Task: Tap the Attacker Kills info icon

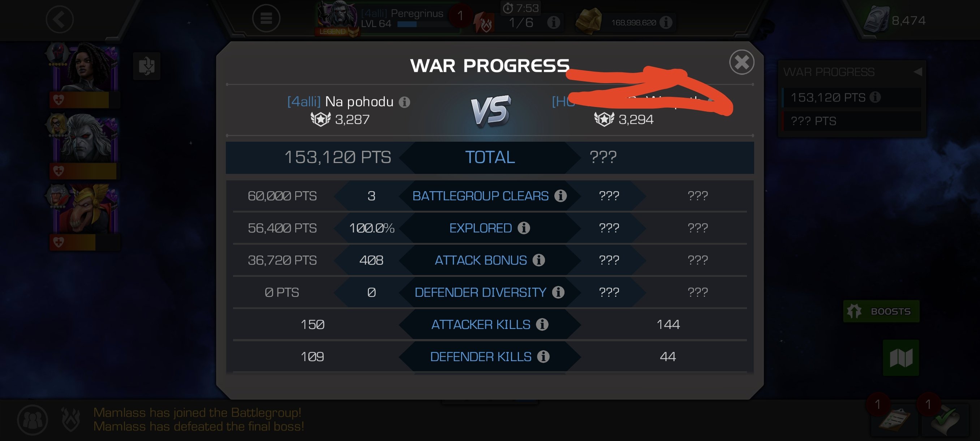Action: point(542,324)
